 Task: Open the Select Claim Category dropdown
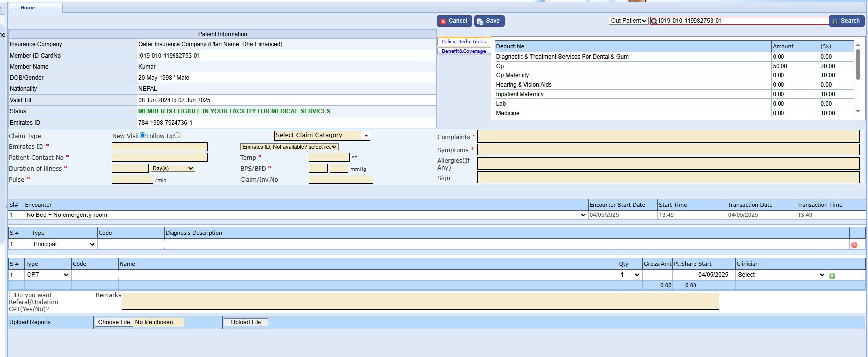point(322,135)
